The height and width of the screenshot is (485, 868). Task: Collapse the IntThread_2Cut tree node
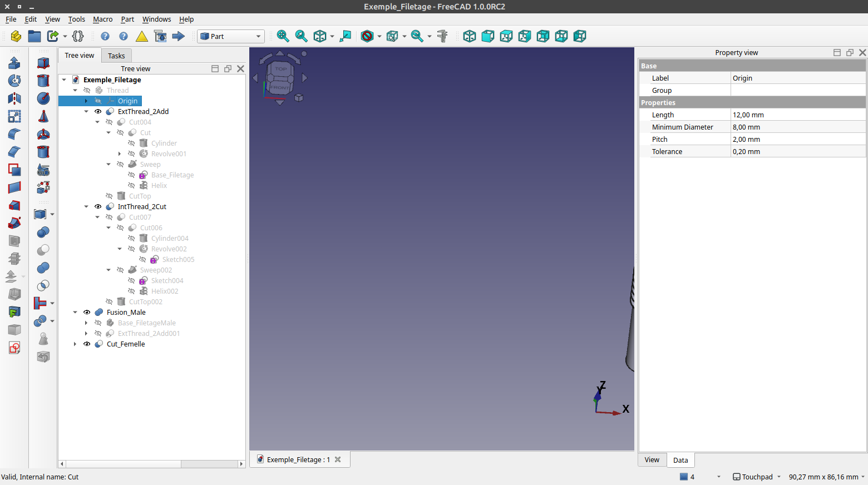tap(86, 207)
